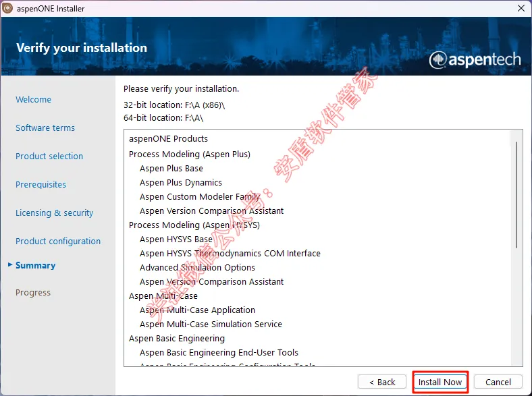Image resolution: width=532 pixels, height=396 pixels.
Task: Select Version Comparison Assistant under Aspen Plus
Action: click(212, 211)
